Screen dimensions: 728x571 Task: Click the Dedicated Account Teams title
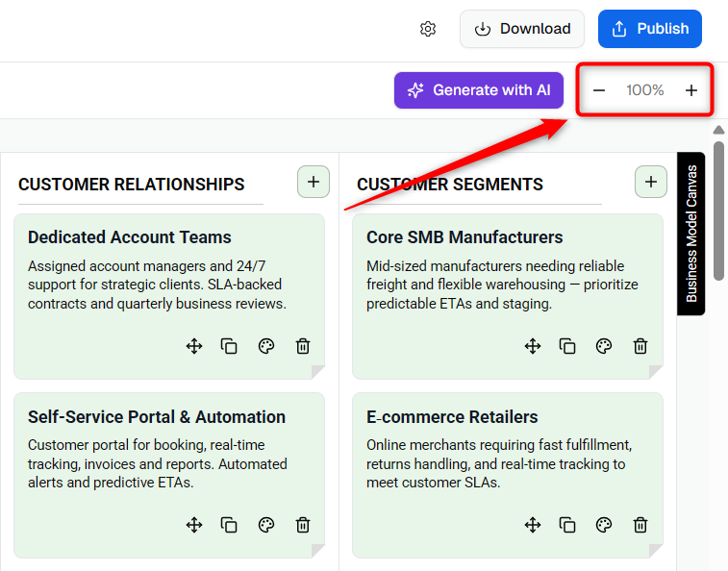click(x=130, y=237)
